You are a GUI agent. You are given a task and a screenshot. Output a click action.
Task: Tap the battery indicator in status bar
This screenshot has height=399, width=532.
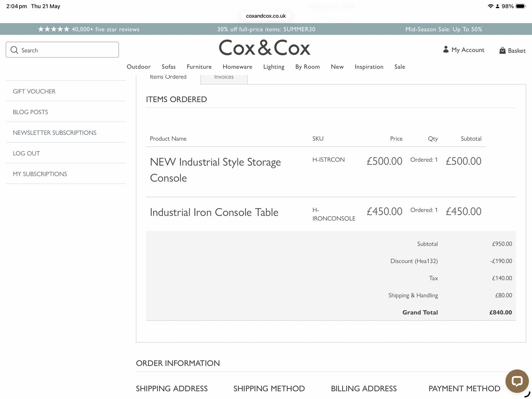click(x=521, y=6)
